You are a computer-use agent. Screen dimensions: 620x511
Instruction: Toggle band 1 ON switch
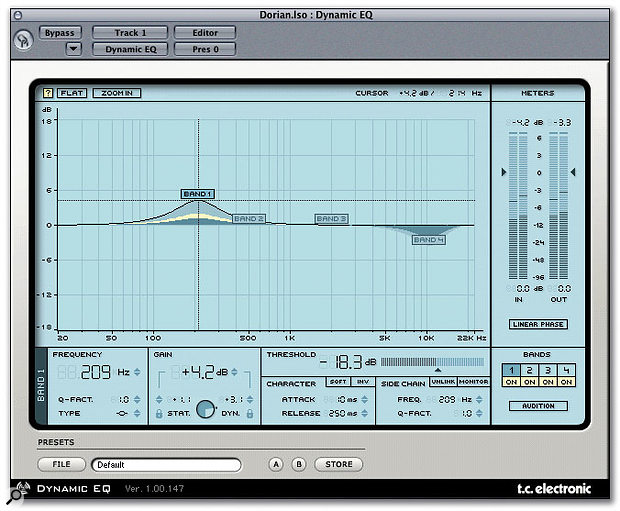tap(511, 382)
